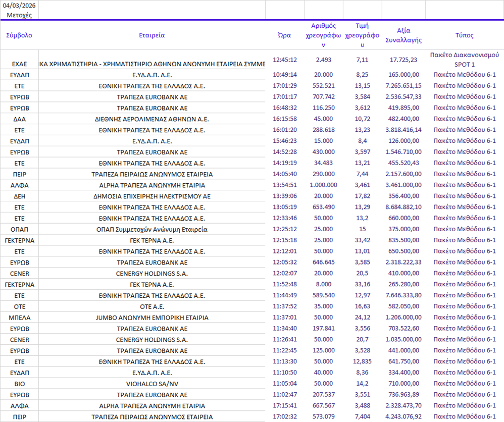The width and height of the screenshot is (504, 422).
Task: Select the Αξία Συναλλαγής header
Action: (x=404, y=35)
